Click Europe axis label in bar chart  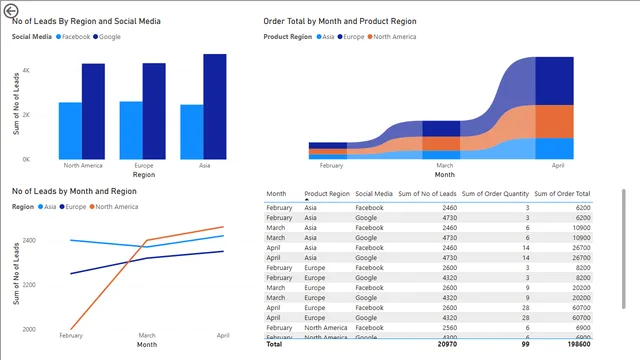coord(144,165)
